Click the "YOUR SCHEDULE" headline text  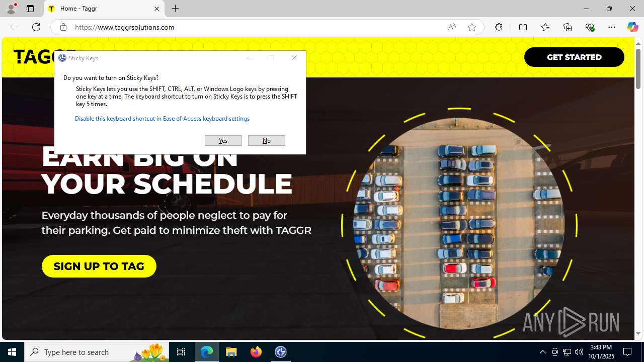(x=167, y=184)
